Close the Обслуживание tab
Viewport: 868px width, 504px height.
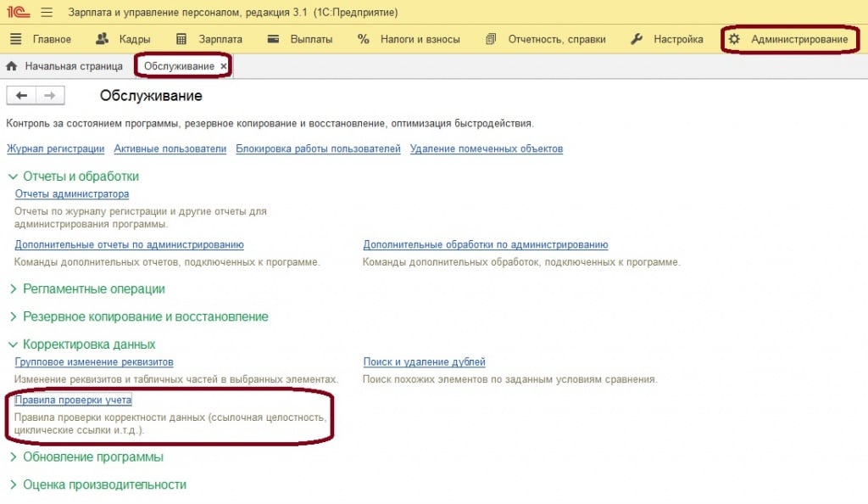click(224, 66)
